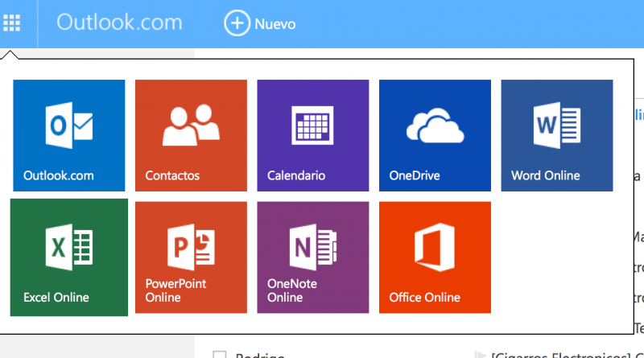Open the Cigarros Electronicos message subject
644x358 pixels.
click(563, 355)
